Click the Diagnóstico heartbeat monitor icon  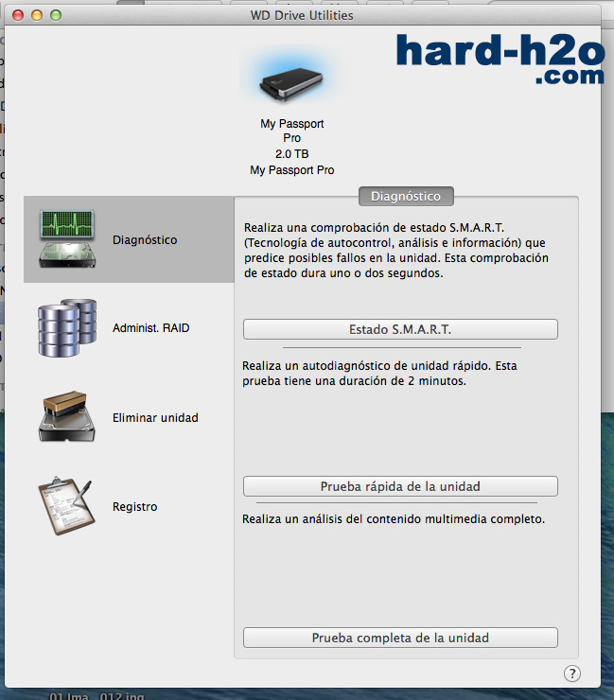click(67, 238)
